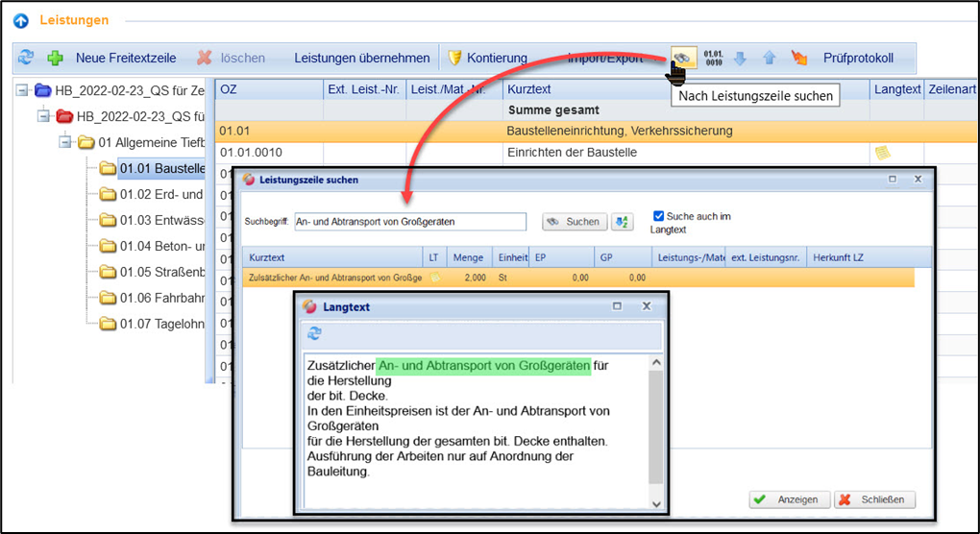Click the 01.01.0010 renumbering icon

(x=713, y=59)
